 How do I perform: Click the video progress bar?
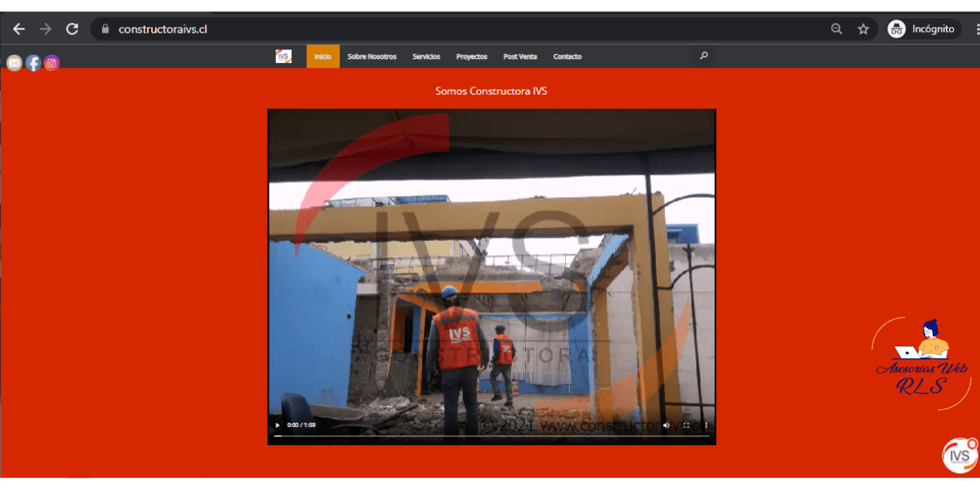point(490,436)
